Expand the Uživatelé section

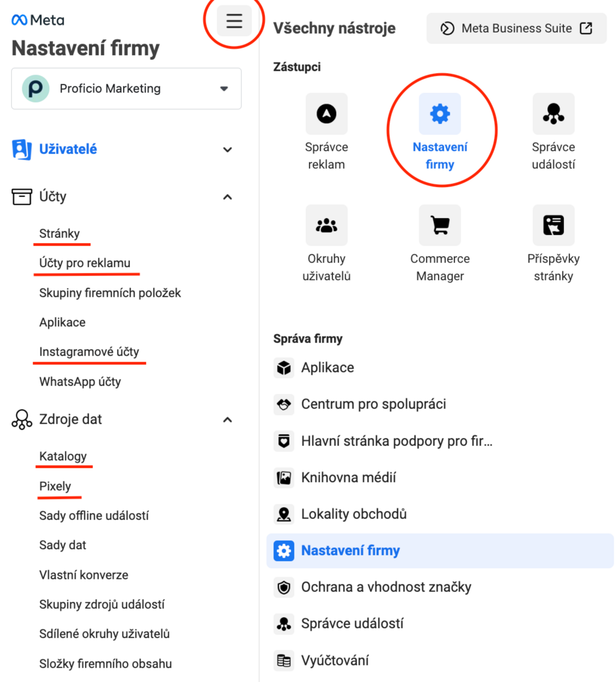pos(122,149)
